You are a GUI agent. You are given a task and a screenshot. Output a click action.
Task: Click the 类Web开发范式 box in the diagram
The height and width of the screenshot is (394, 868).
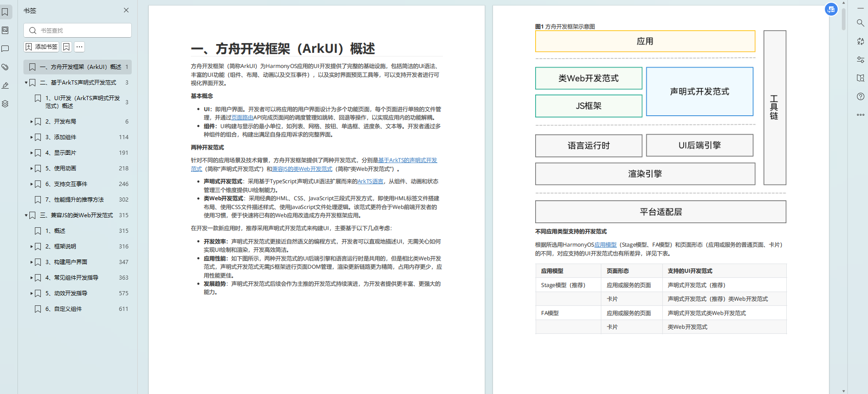point(588,79)
